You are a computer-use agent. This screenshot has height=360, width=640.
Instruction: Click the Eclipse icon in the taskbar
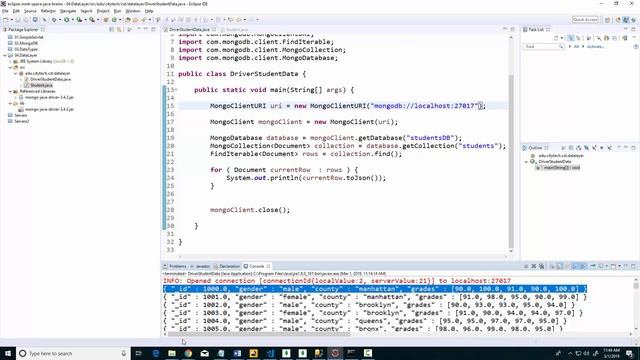335,353
